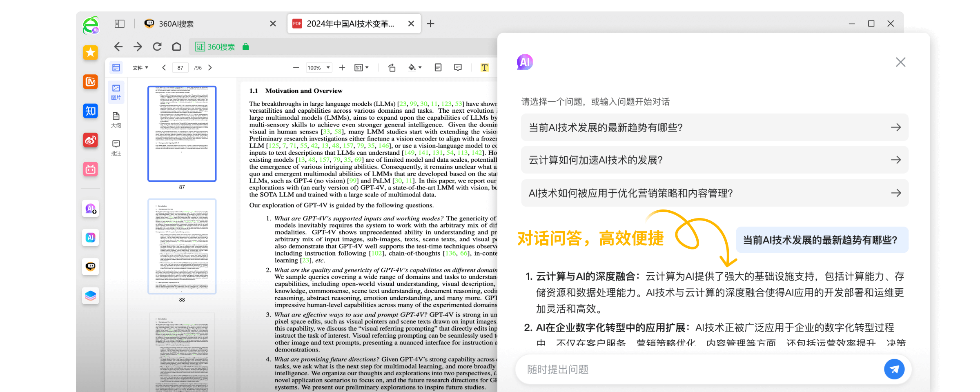Open the 文件 dropdown menu

(x=140, y=67)
